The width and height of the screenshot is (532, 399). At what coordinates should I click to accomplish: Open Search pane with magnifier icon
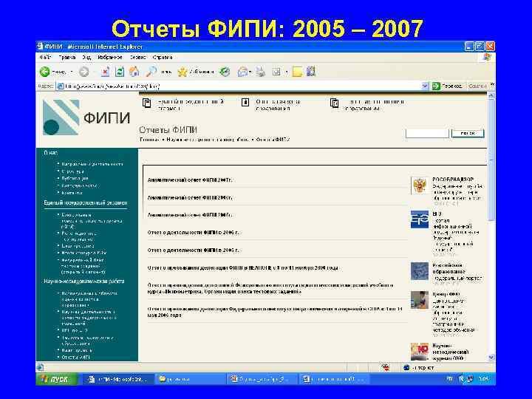pyautogui.click(x=151, y=71)
